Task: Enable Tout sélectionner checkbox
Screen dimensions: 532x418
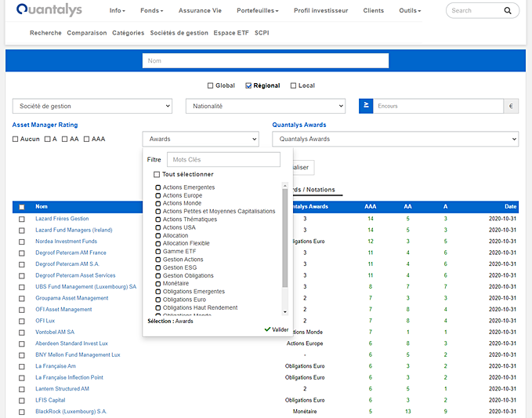Action: coord(157,174)
